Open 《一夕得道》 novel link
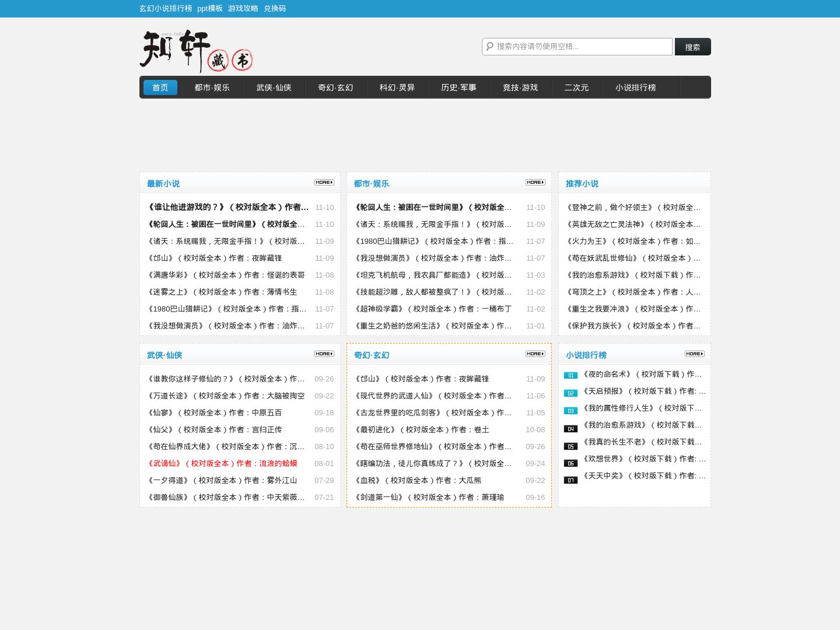The image size is (840, 630). (x=222, y=480)
